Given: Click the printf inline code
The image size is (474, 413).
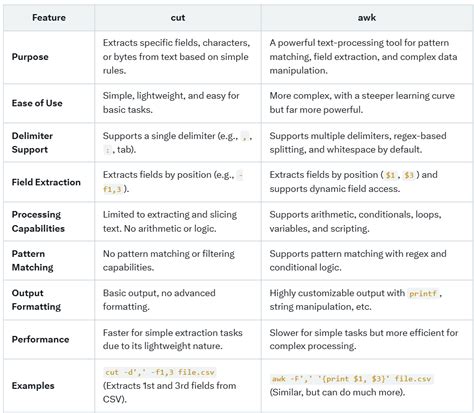Looking at the screenshot, I should click(423, 293).
